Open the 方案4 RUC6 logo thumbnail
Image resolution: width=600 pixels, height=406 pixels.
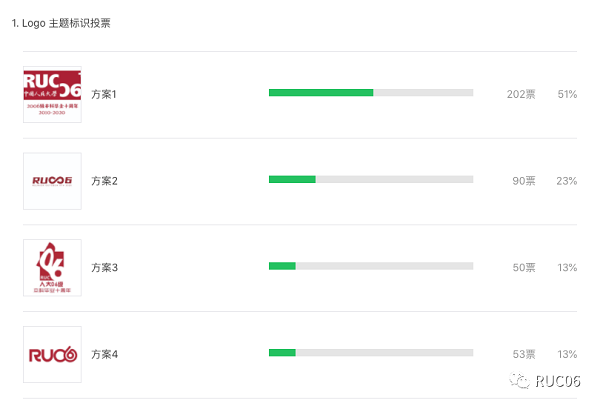point(52,354)
